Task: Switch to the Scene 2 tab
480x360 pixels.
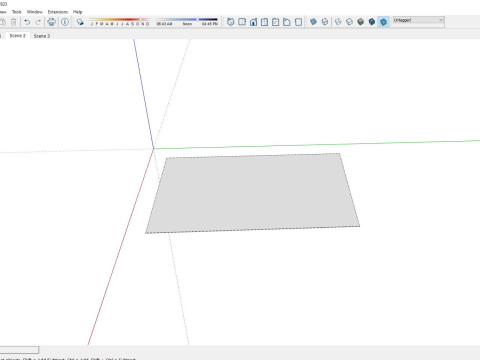Action: coord(17,36)
